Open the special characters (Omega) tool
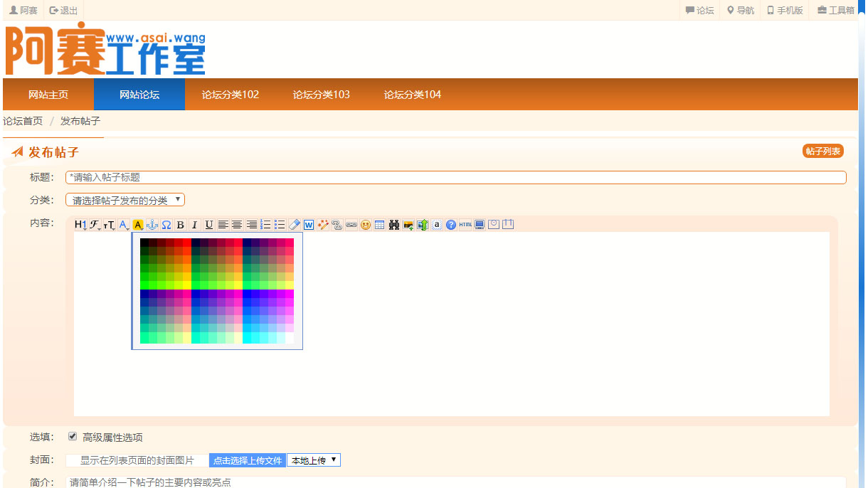The width and height of the screenshot is (868, 488). point(166,225)
